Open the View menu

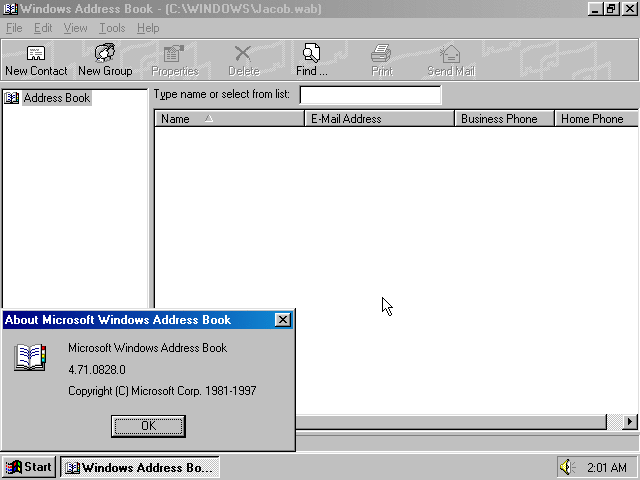pos(76,28)
